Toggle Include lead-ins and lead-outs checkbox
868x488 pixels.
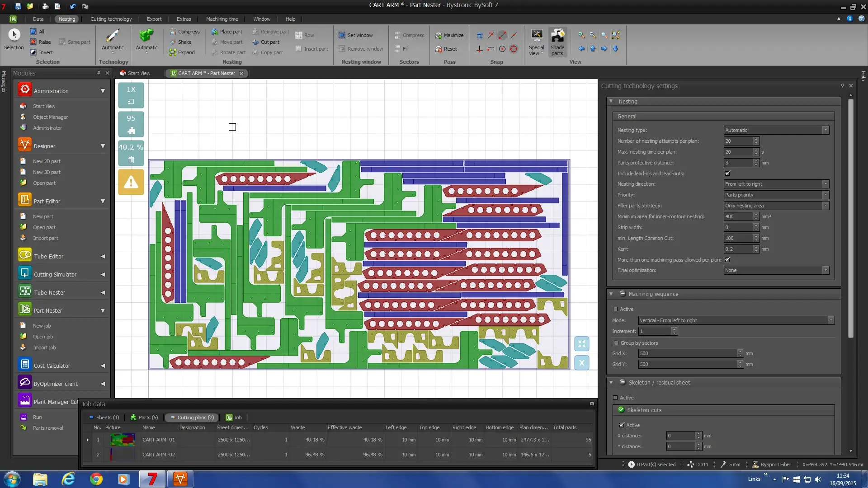pos(728,173)
